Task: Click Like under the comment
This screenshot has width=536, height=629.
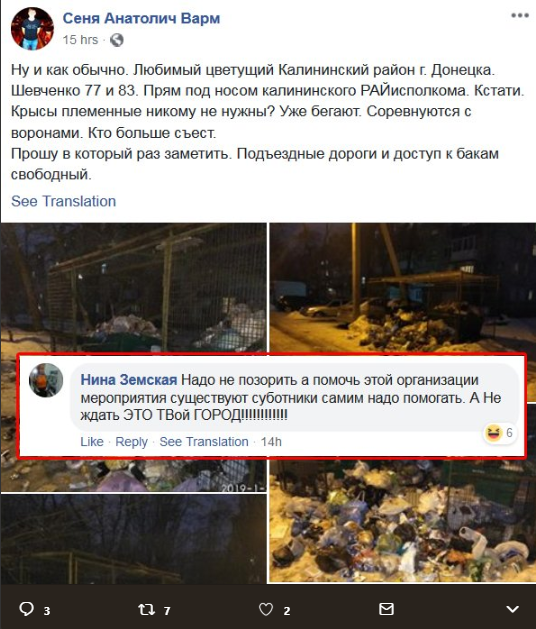Action: coord(92,442)
